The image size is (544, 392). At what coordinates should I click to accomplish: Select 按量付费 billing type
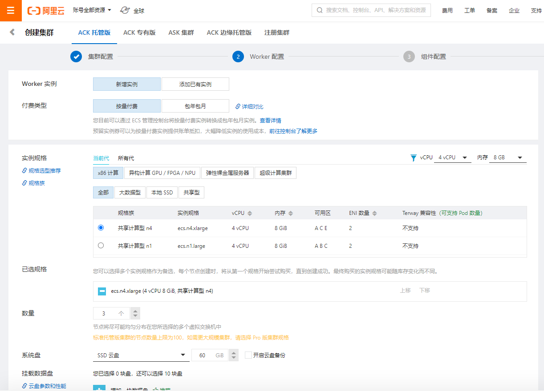[x=127, y=106]
